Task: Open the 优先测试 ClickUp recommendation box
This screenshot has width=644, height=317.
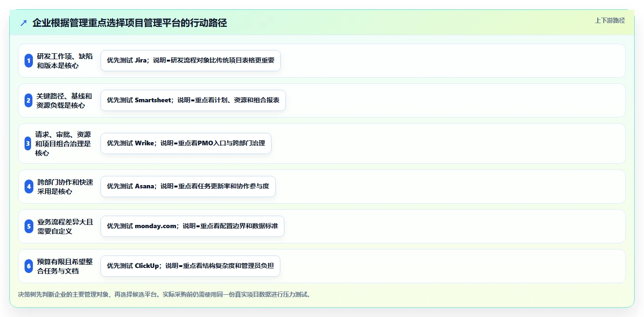Action: click(190, 266)
